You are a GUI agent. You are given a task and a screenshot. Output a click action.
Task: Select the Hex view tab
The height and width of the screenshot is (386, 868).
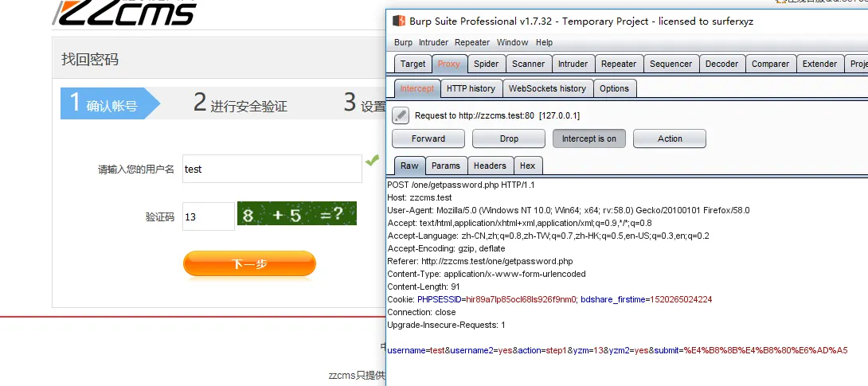pos(527,166)
